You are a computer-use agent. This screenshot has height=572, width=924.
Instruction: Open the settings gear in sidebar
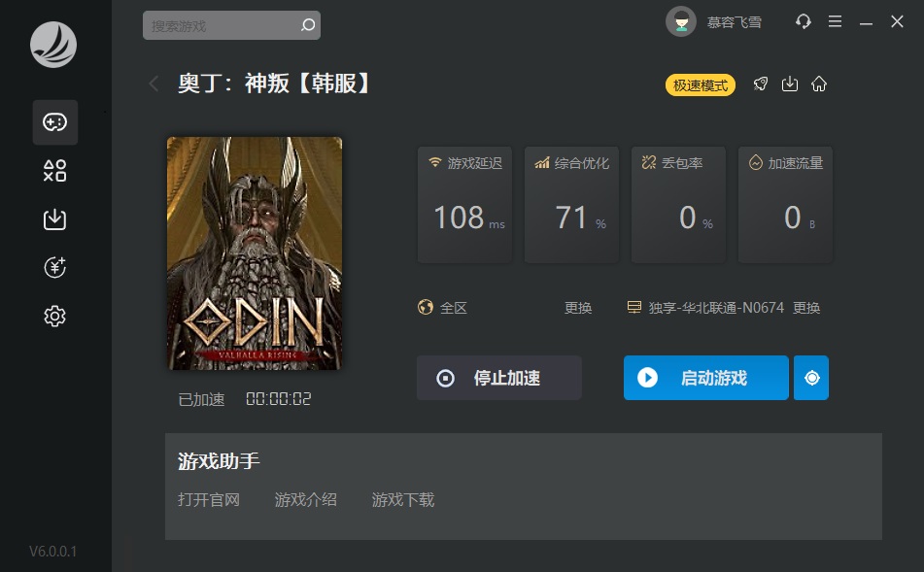(54, 317)
